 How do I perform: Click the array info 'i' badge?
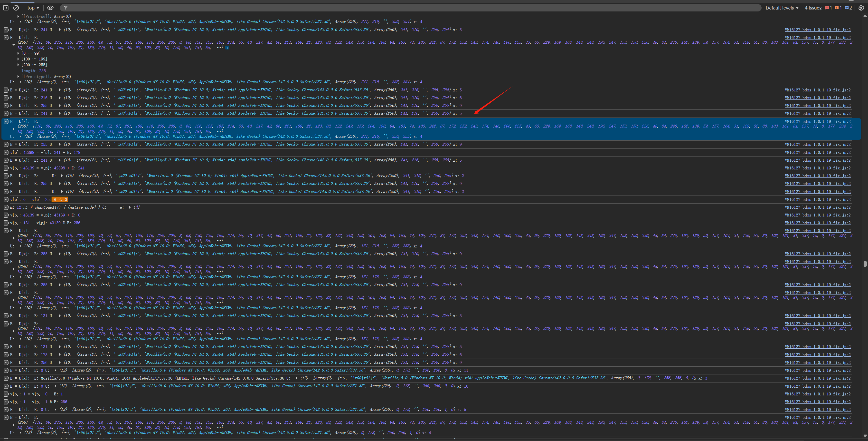[x=227, y=48]
